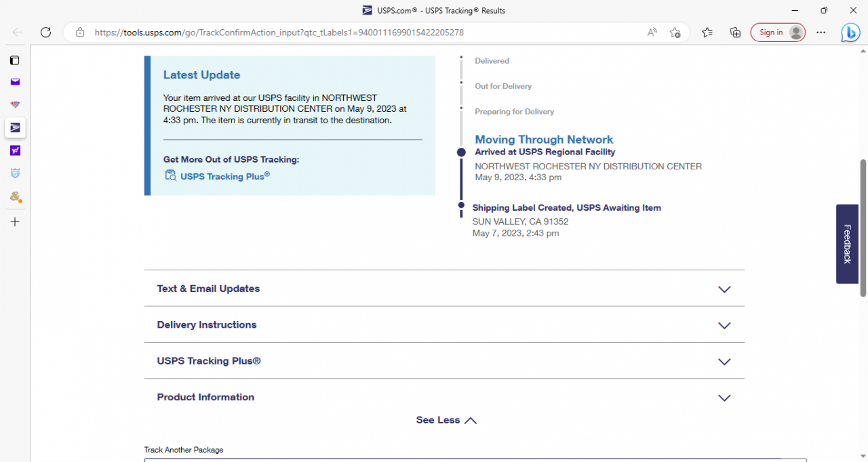Click the vertical page scrollbar
The image size is (868, 462).
pyautogui.click(x=863, y=228)
